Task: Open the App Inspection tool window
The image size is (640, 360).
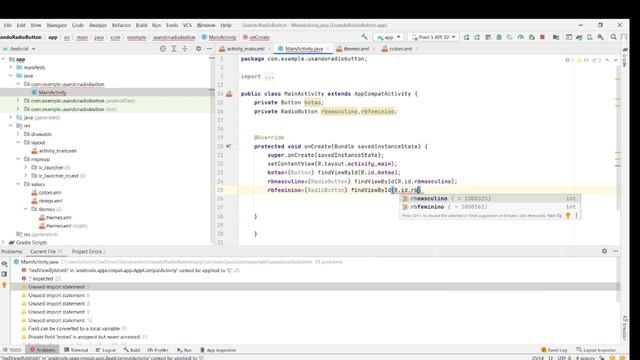Action: [x=218, y=350]
